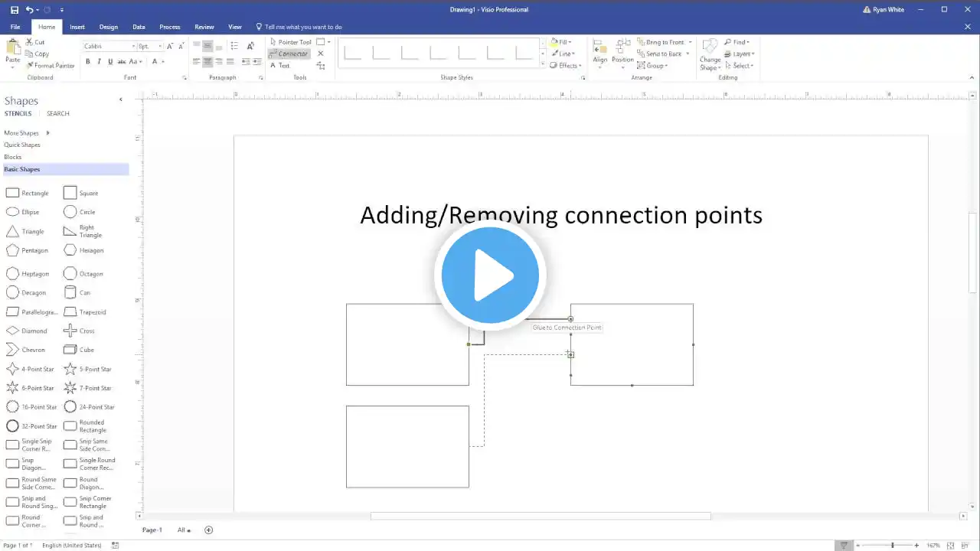This screenshot has width=980, height=551.
Task: Toggle Italic formatting
Action: pos(99,61)
